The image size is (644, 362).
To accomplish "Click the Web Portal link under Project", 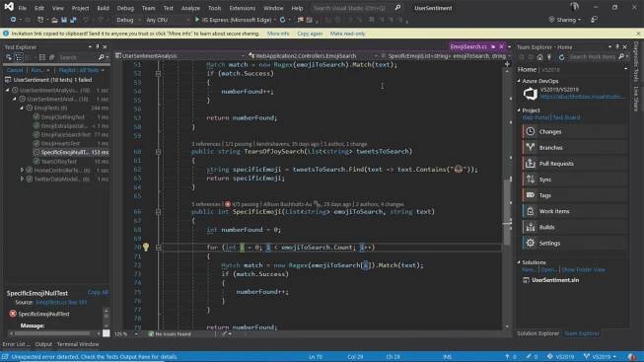I will click(536, 117).
